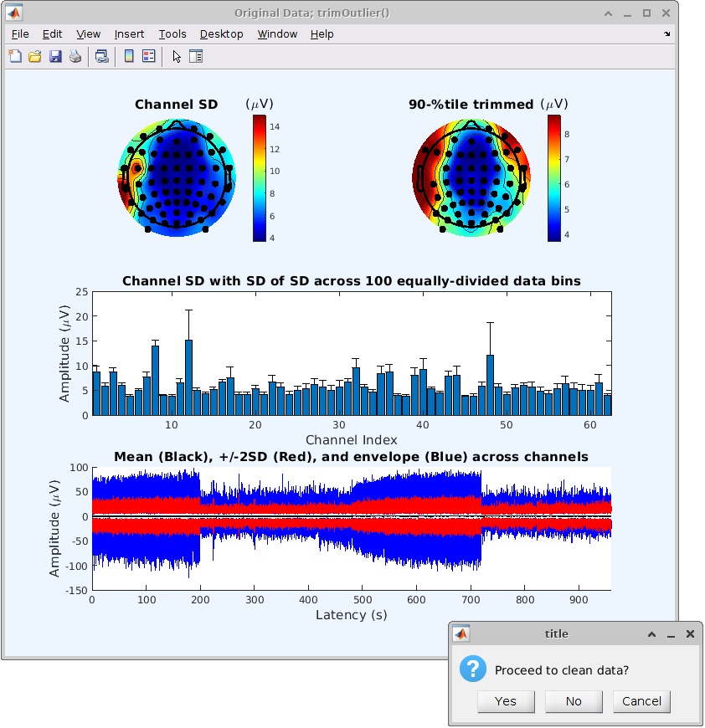Image resolution: width=705 pixels, height=728 pixels.
Task: Click the MATLAB logo in the figure title bar
Action: click(14, 13)
